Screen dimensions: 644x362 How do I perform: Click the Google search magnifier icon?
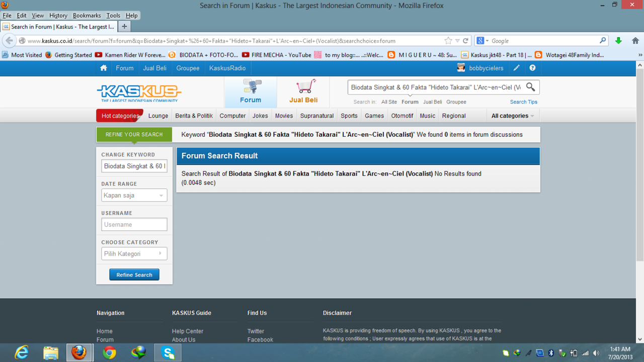(x=603, y=41)
